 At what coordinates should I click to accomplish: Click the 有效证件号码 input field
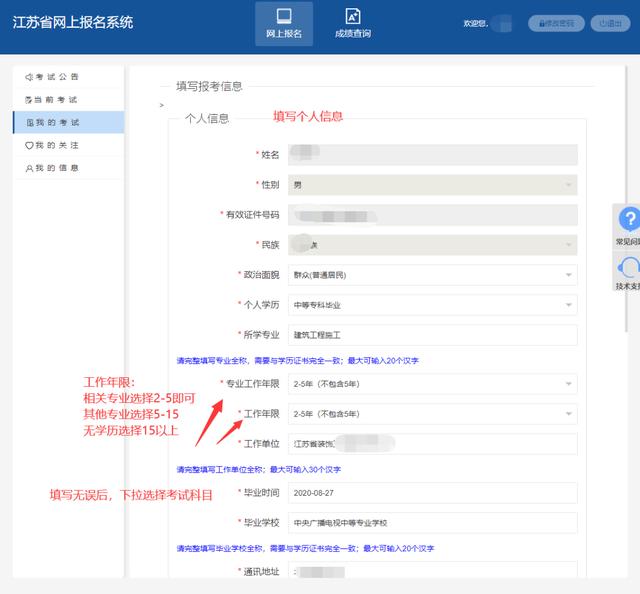(x=433, y=215)
